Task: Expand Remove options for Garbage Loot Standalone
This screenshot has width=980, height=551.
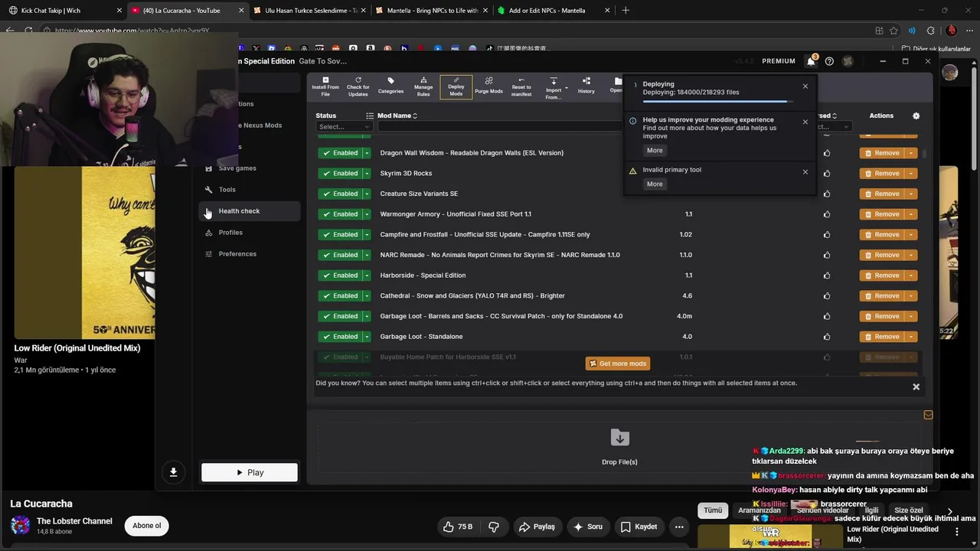Action: pyautogui.click(x=911, y=337)
